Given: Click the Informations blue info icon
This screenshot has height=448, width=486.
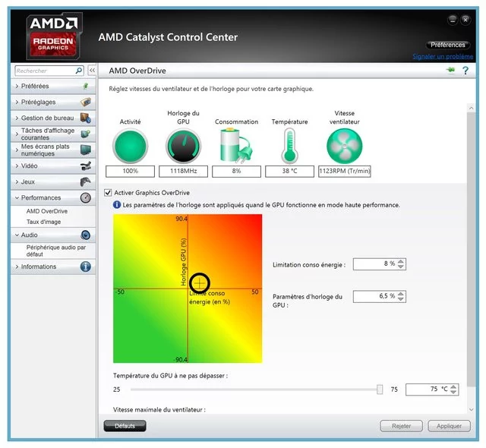Looking at the screenshot, I should (86, 267).
